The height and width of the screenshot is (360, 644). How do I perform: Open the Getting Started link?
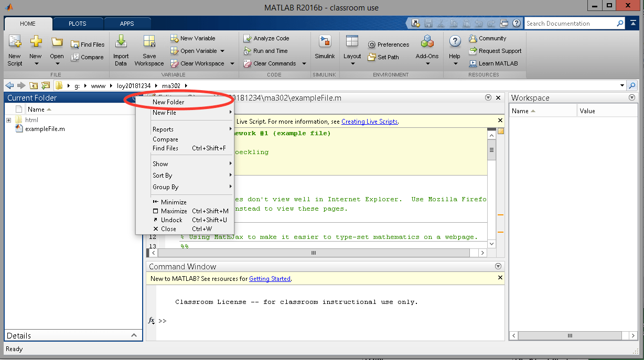pos(270,279)
